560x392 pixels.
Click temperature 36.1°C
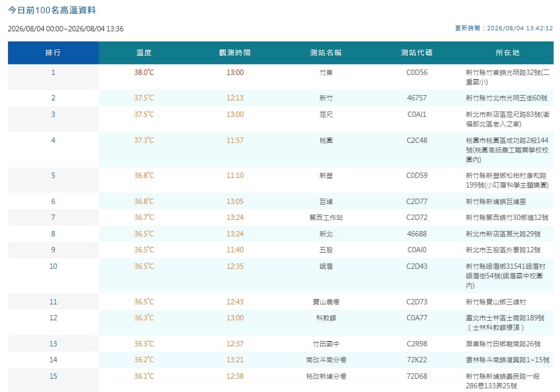144,377
